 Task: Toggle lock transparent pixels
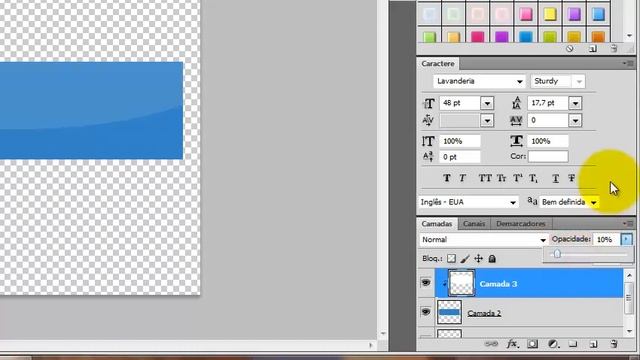[451, 258]
